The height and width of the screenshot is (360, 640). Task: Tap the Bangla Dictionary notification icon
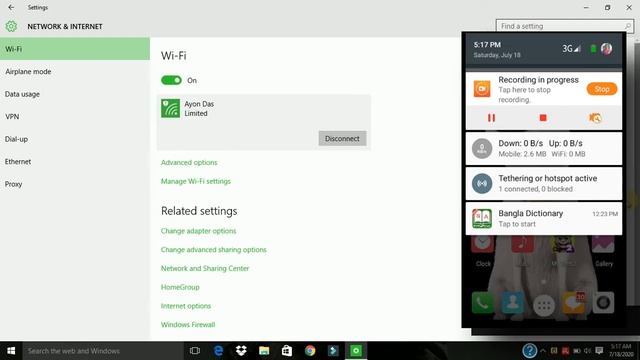(482, 218)
